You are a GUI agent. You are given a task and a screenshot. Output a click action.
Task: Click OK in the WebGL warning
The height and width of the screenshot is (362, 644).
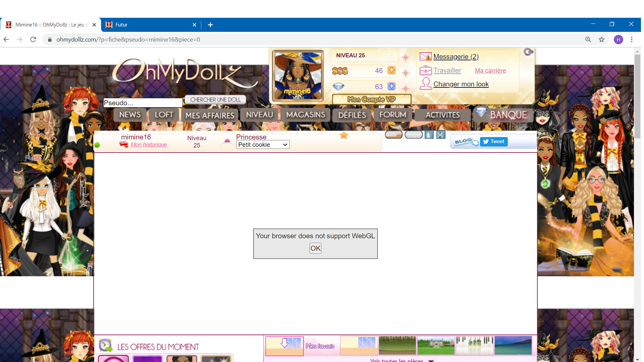pos(315,248)
